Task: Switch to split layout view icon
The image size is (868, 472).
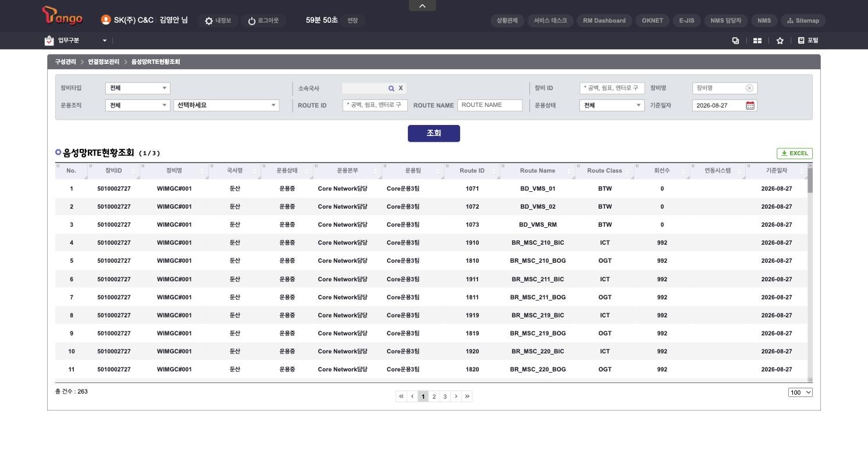Action: (x=757, y=41)
